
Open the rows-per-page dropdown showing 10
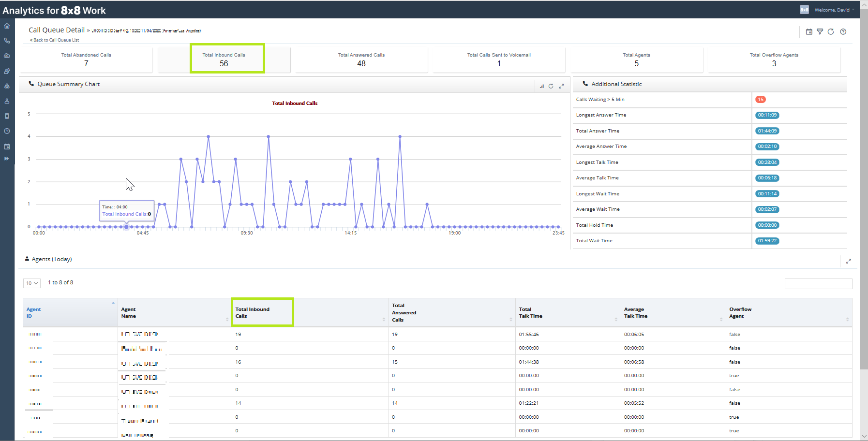tap(32, 283)
